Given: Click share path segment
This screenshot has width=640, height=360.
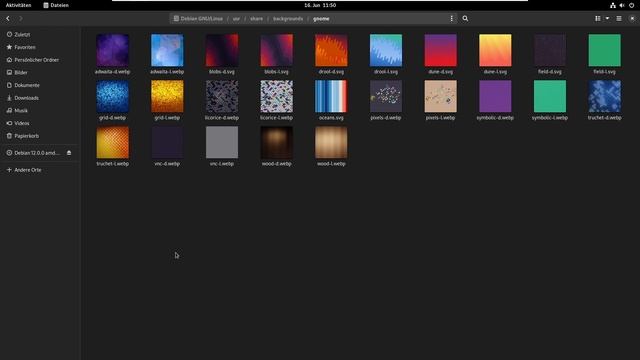Looking at the screenshot, I should (x=256, y=18).
